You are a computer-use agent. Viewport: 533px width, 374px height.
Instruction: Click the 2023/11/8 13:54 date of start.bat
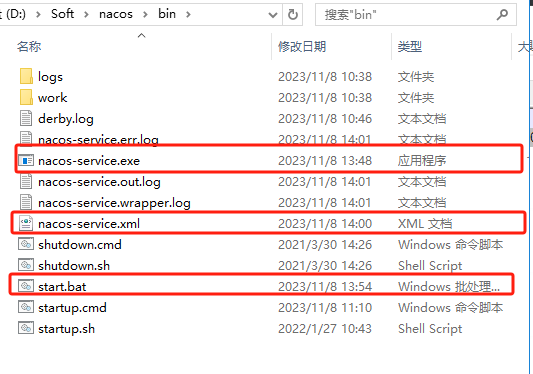pyautogui.click(x=325, y=287)
